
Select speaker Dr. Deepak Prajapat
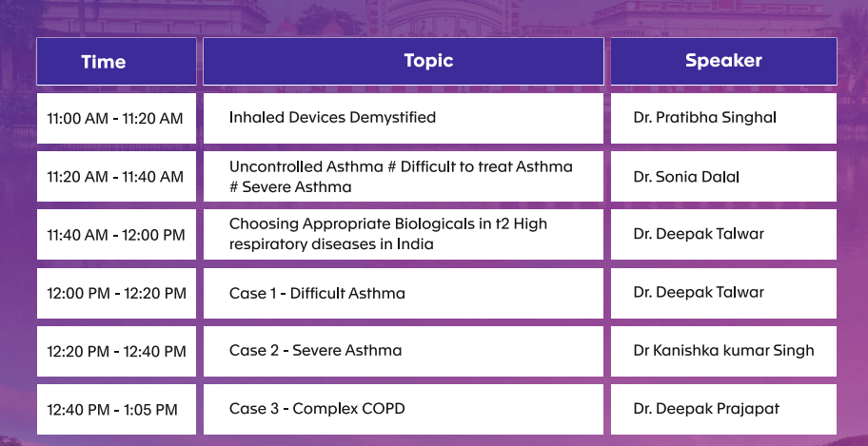(706, 409)
